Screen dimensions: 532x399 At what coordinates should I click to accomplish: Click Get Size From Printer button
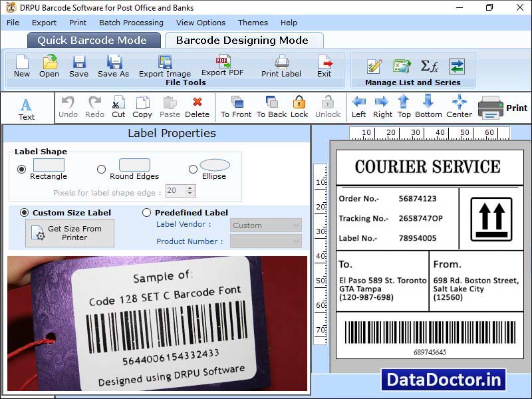click(x=68, y=232)
